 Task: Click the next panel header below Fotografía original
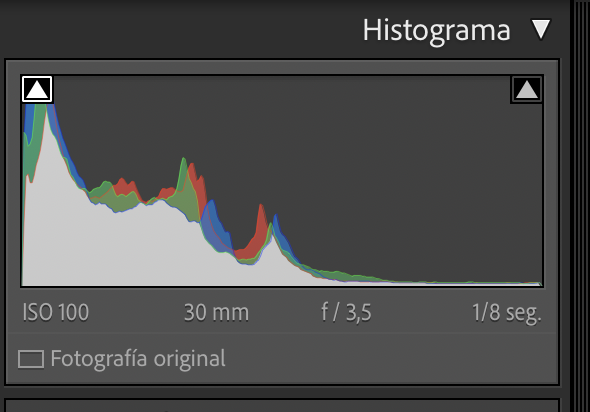282,406
